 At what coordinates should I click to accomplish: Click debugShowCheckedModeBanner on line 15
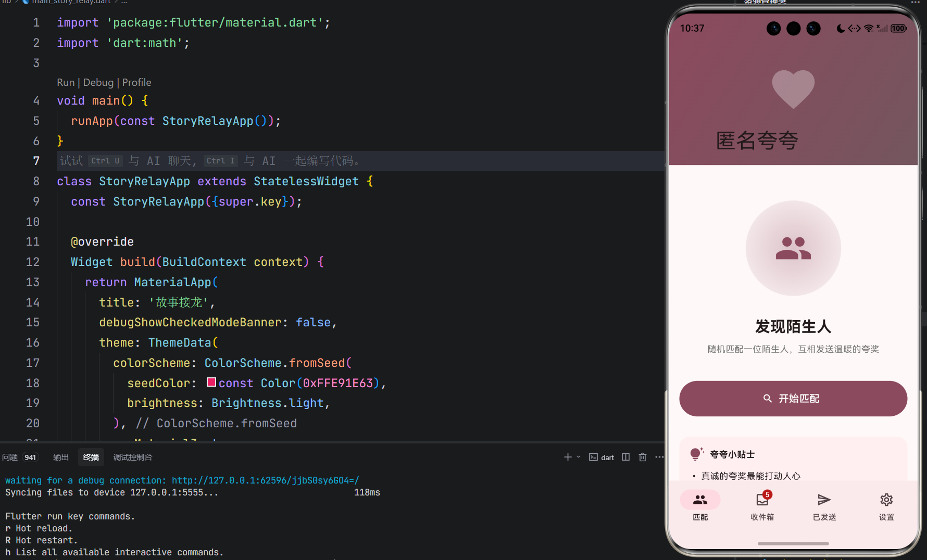[191, 323]
